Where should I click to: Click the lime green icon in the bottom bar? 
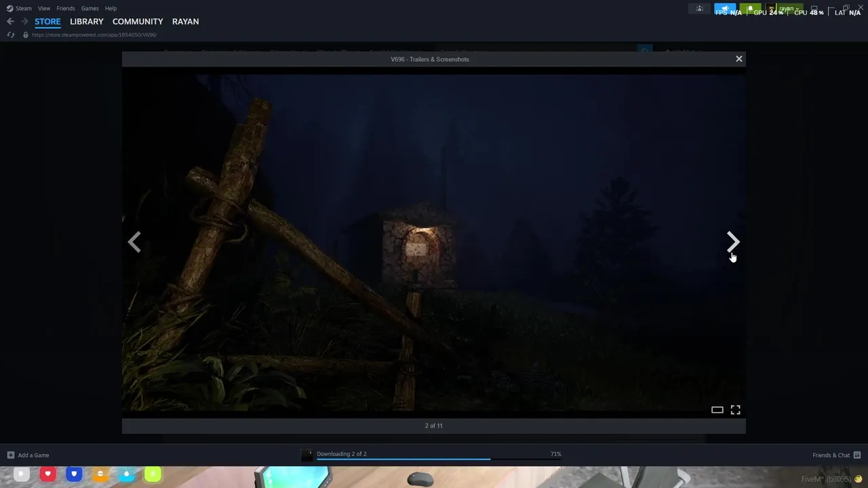tap(153, 474)
